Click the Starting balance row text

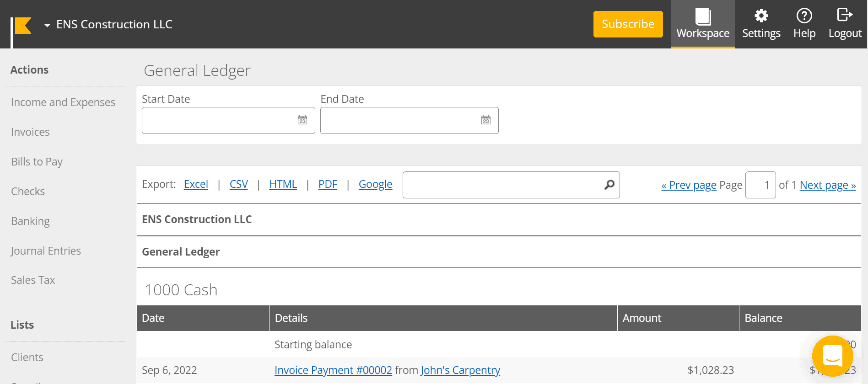313,345
